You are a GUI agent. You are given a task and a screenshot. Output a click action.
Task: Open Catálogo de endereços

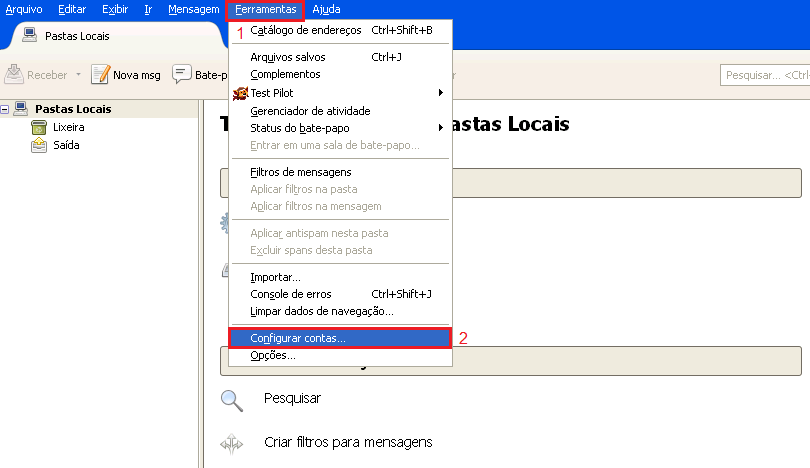pos(305,30)
